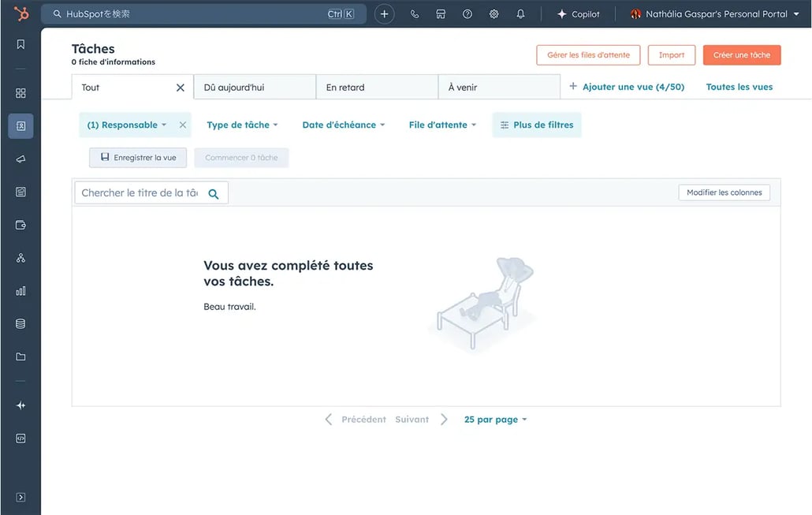Open the reporting bar chart sidebar icon
This screenshot has width=812, height=515.
[x=20, y=291]
